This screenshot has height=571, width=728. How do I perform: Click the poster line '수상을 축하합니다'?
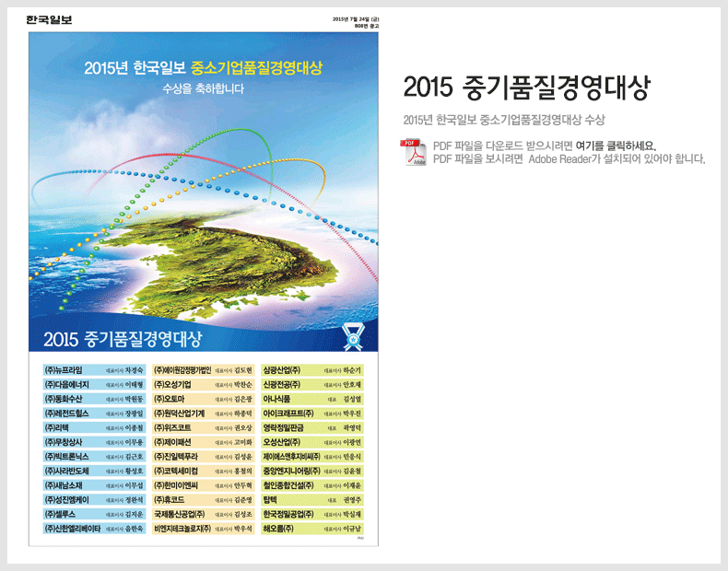[x=203, y=88]
